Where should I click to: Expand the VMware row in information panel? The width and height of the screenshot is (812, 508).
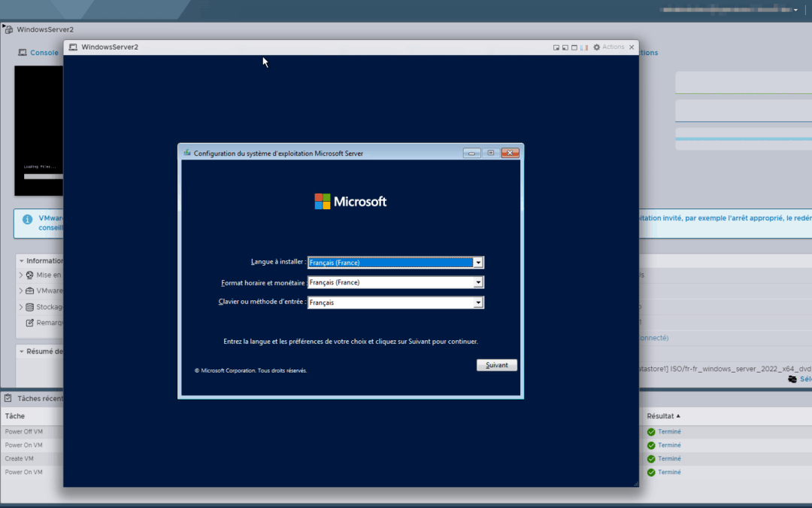point(21,291)
